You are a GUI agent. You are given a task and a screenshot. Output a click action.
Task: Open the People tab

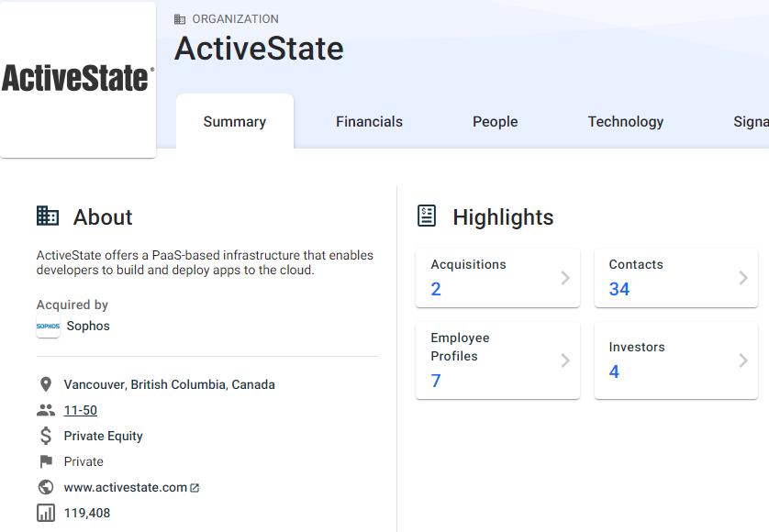[x=496, y=122]
